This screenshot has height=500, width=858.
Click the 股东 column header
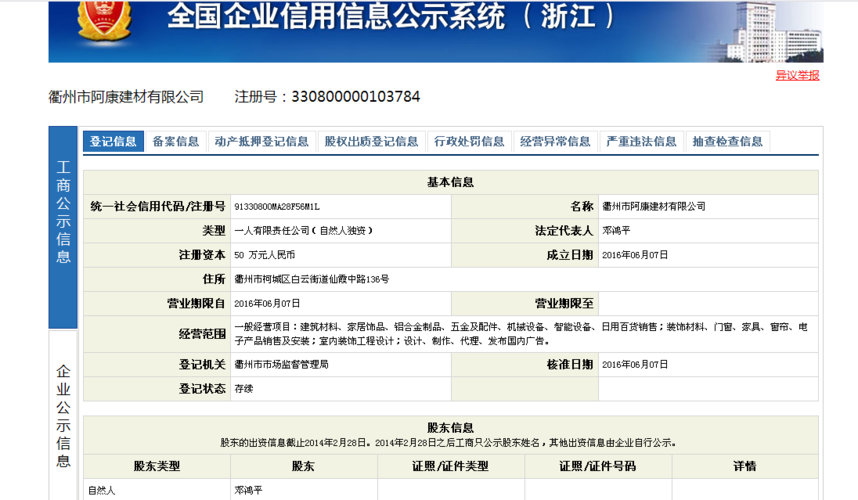pos(303,466)
